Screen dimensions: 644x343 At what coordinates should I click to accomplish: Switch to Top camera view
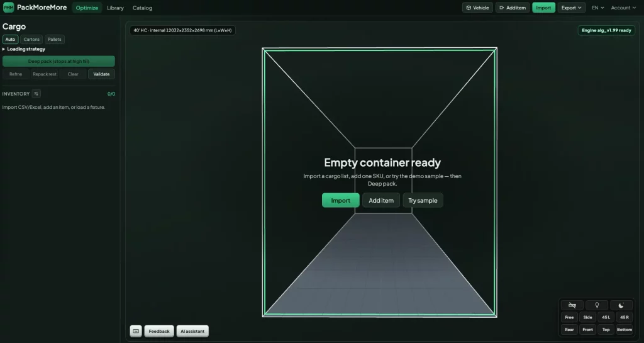point(606,329)
